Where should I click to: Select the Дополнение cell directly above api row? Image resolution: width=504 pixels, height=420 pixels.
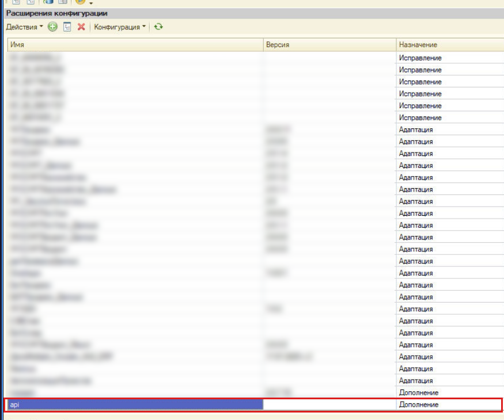(450, 392)
